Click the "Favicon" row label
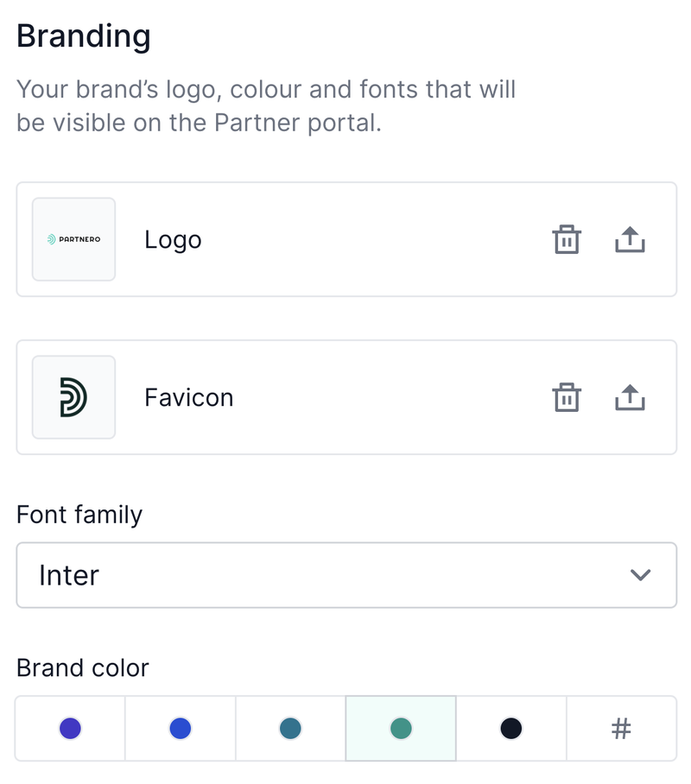691x784 pixels. 188,398
